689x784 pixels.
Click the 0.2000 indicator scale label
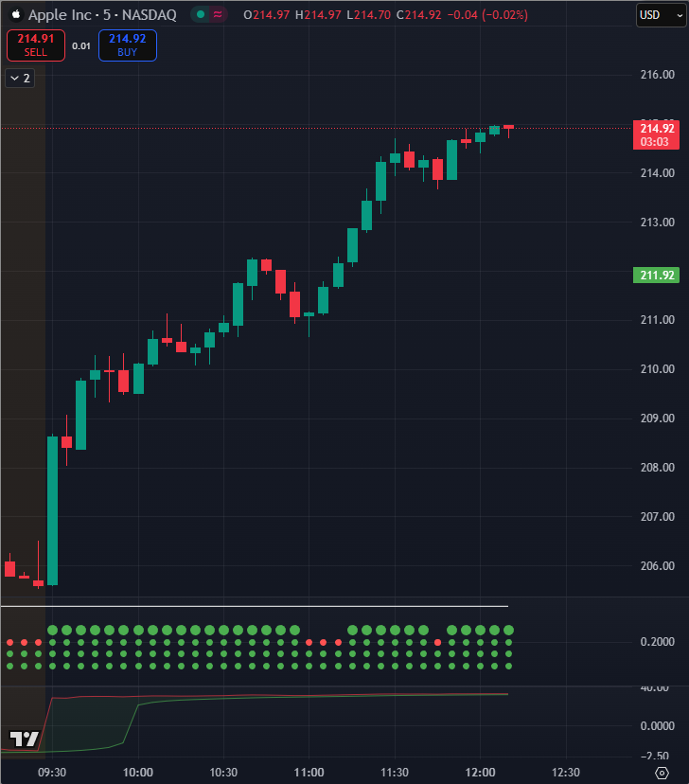click(x=657, y=642)
